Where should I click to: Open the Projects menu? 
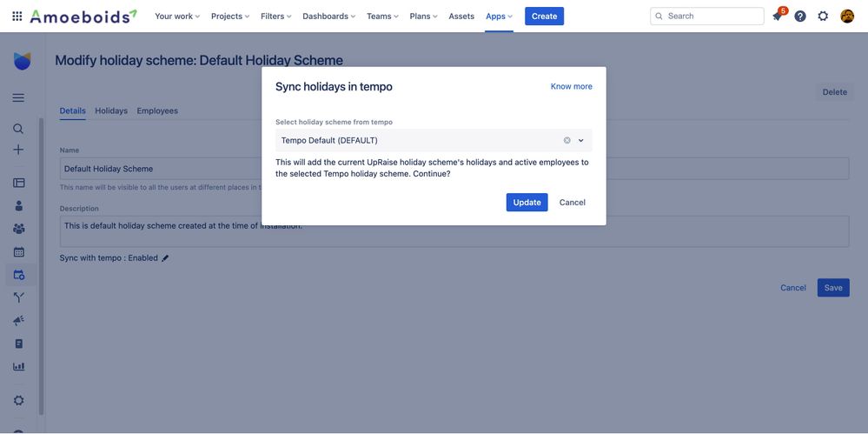click(230, 16)
